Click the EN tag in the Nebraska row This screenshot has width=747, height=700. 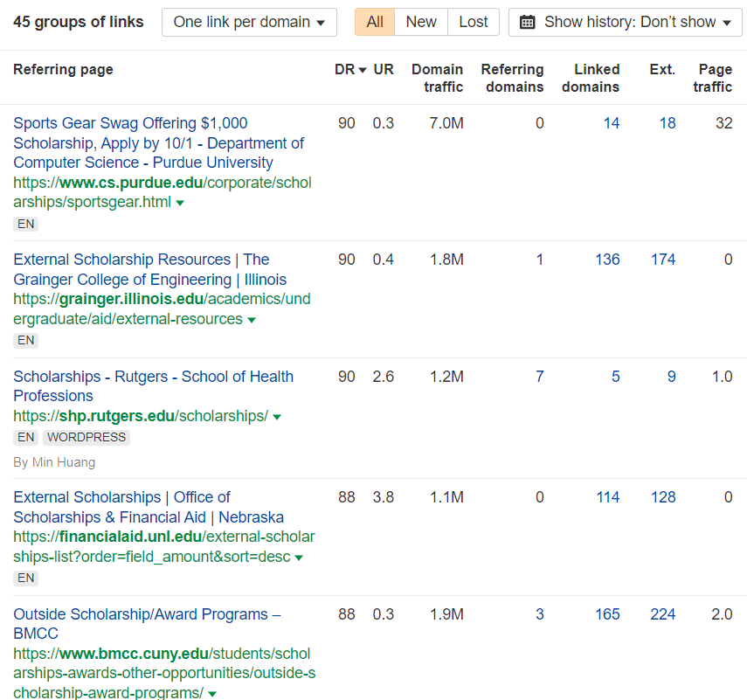click(25, 578)
